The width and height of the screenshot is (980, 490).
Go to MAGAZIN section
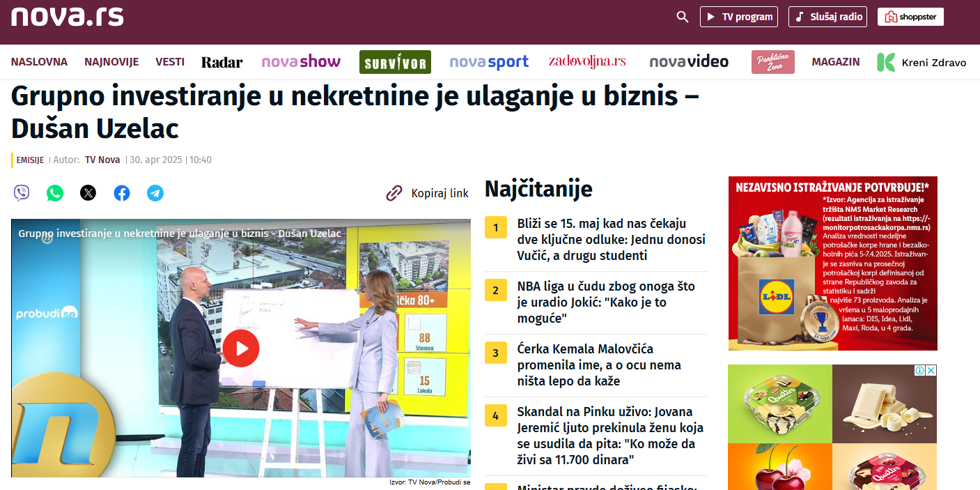click(x=836, y=62)
